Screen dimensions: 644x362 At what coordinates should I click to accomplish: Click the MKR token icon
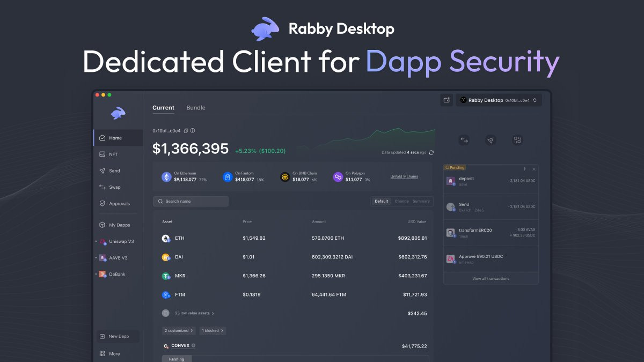166,276
